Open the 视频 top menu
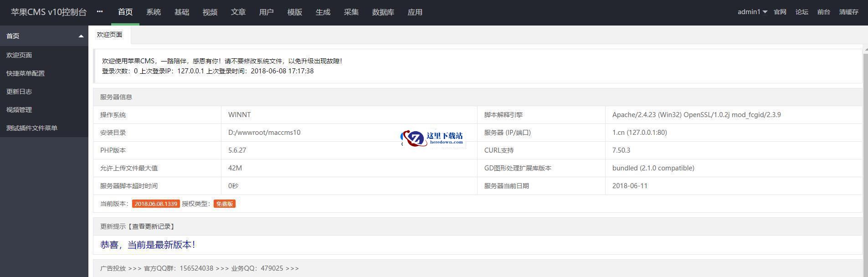Viewport: 868px width, 277px height. (x=210, y=12)
